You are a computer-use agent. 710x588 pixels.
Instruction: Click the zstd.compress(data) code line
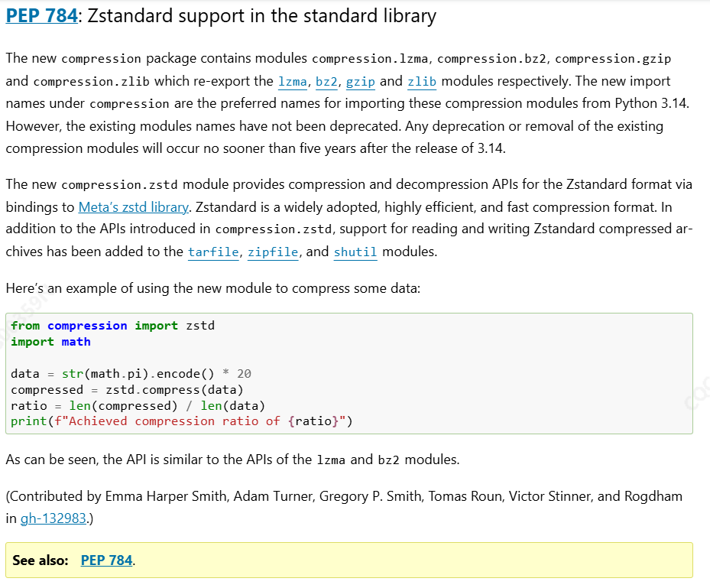pyautogui.click(x=127, y=390)
